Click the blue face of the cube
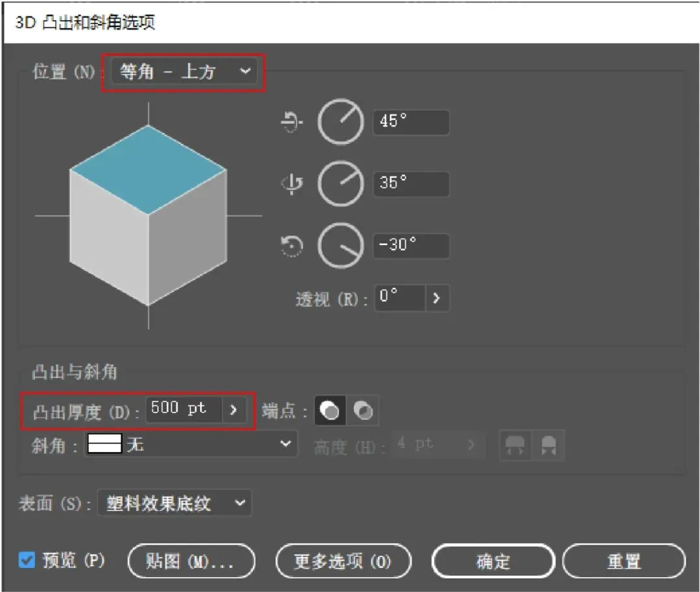 (148, 169)
